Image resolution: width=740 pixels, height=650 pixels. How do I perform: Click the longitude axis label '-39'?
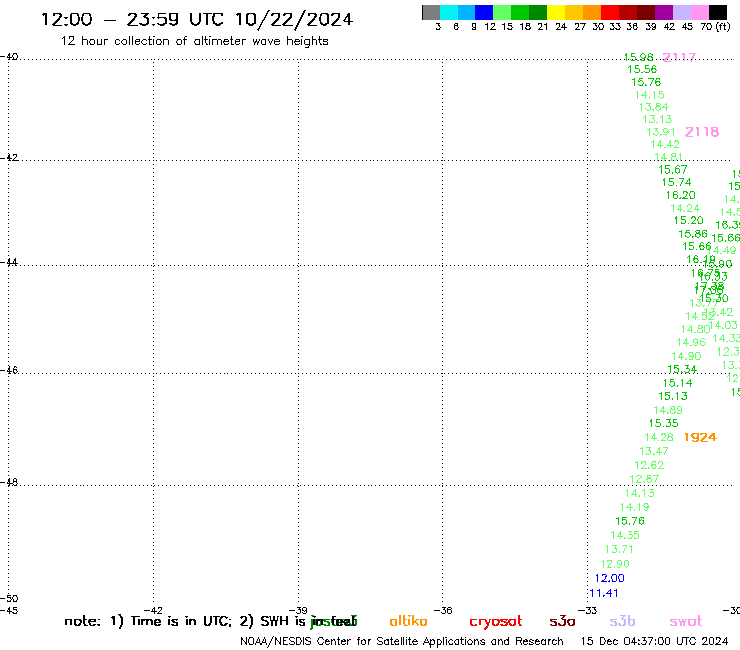pos(298,610)
